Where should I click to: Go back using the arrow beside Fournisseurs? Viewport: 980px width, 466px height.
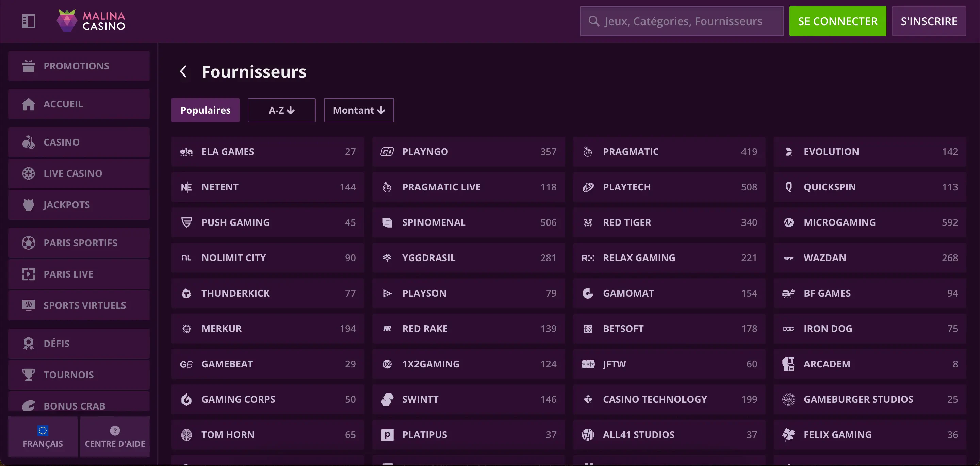183,71
